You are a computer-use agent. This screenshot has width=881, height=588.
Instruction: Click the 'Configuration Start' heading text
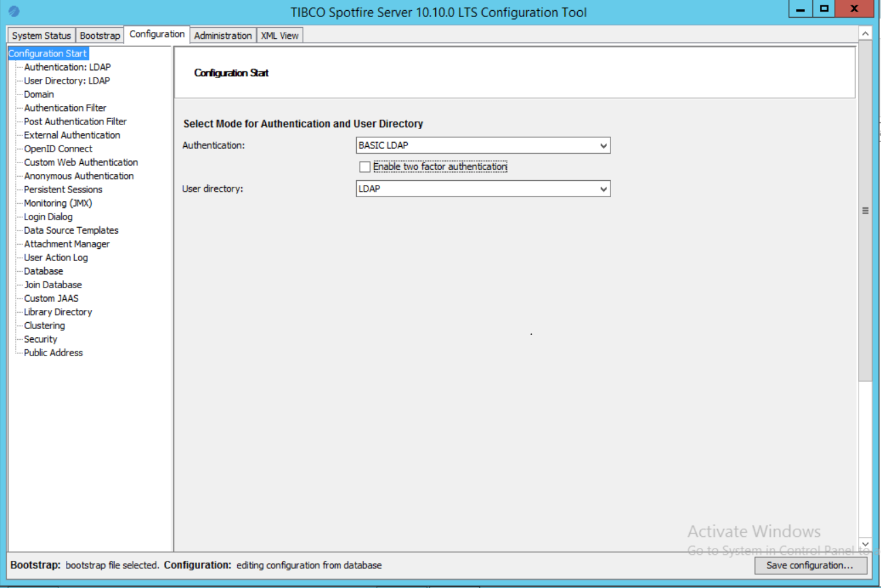click(x=231, y=73)
